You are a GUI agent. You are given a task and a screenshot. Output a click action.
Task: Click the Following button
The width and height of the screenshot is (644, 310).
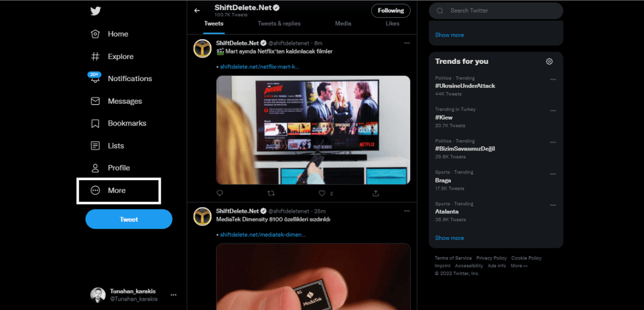pos(391,10)
